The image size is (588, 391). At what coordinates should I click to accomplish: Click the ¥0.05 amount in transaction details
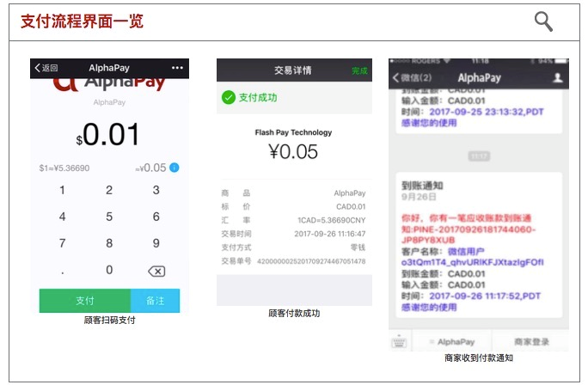[x=293, y=152]
